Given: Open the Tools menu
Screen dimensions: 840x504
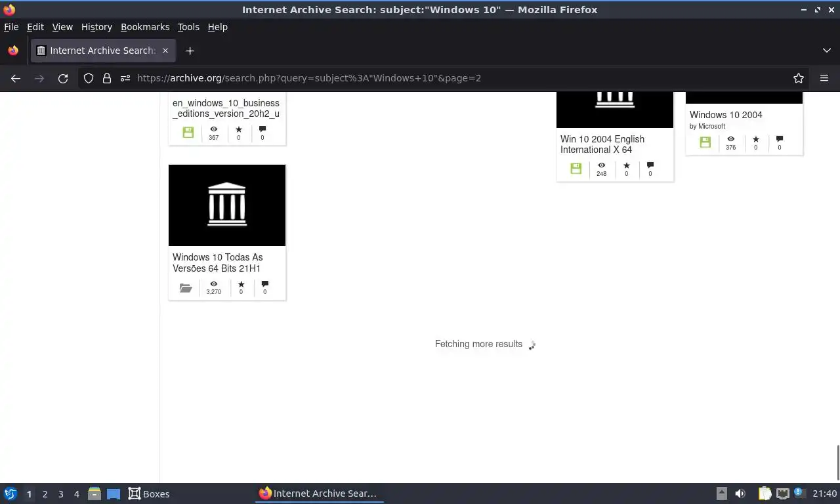Looking at the screenshot, I should (x=188, y=27).
